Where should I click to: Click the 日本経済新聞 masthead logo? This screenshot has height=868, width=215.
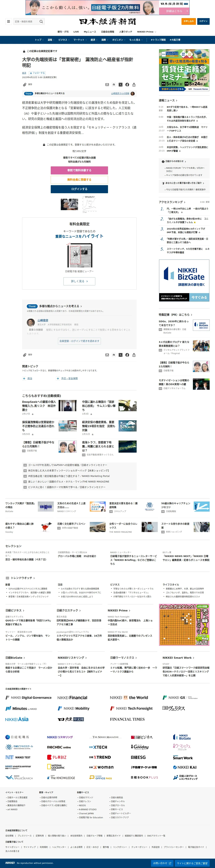tap(108, 22)
